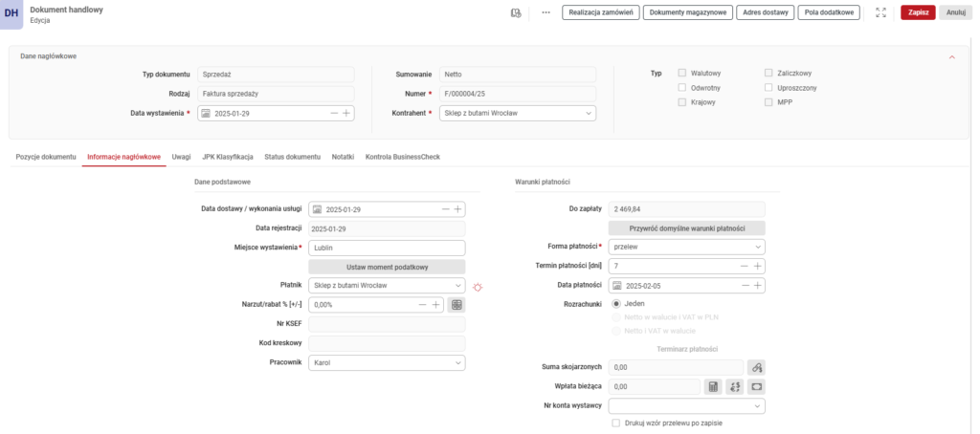Tick the MPP checkbox

pos(768,101)
